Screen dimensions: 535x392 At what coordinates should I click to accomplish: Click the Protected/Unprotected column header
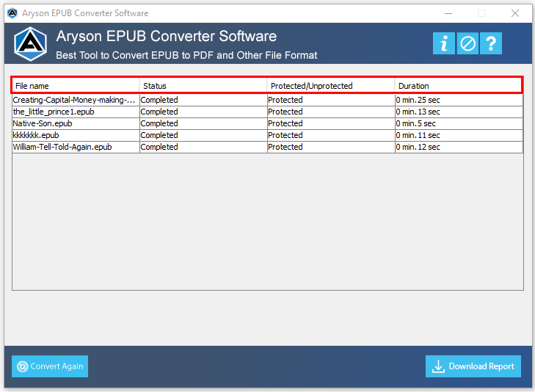[331, 86]
